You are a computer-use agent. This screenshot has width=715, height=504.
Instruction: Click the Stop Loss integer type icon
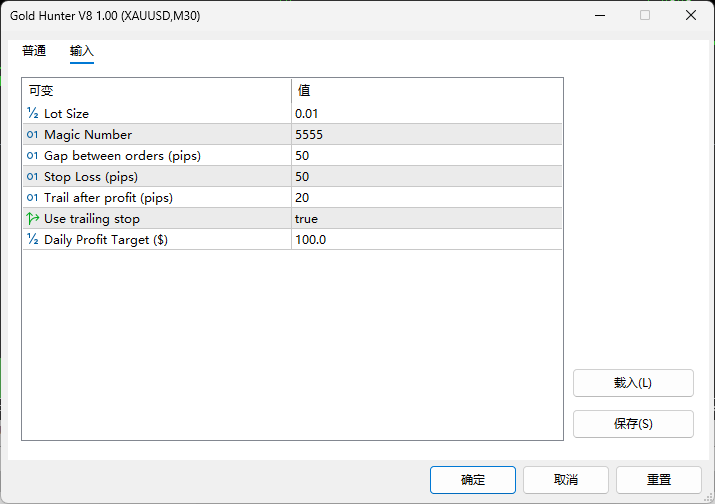(x=32, y=177)
